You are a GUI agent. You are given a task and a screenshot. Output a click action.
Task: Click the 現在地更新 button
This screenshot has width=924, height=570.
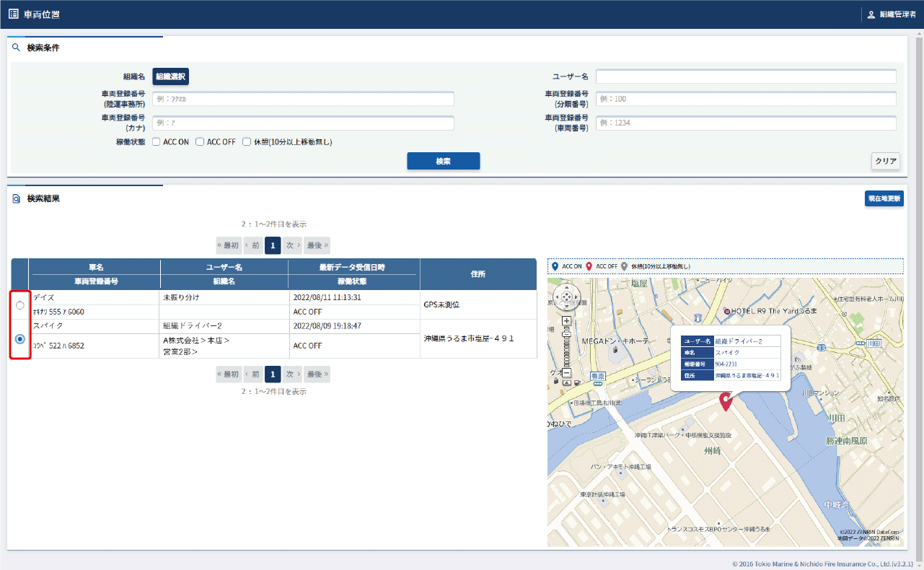pyautogui.click(x=884, y=198)
